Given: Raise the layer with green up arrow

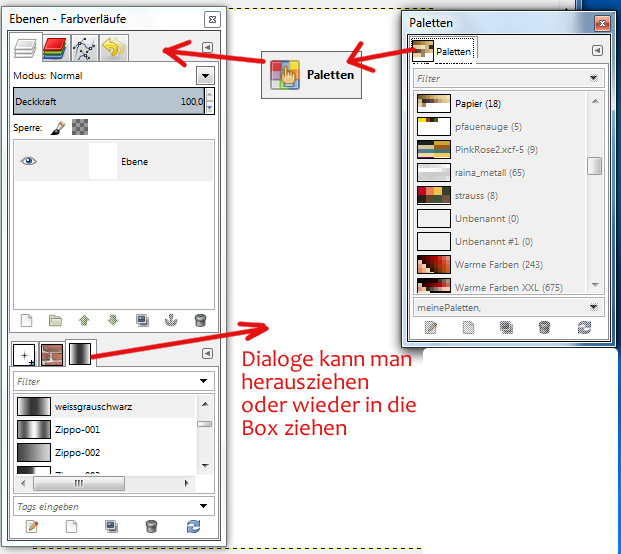Looking at the screenshot, I should [84, 320].
